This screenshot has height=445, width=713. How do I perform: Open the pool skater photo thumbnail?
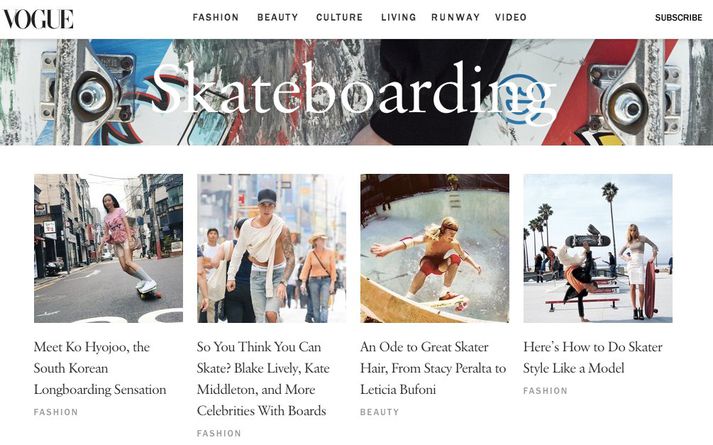[x=435, y=248]
